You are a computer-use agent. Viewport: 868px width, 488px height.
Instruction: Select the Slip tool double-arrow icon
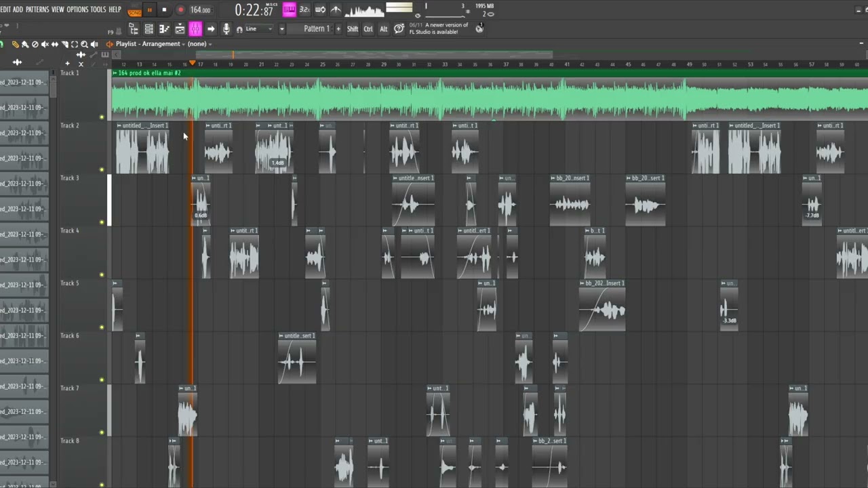pyautogui.click(x=55, y=45)
